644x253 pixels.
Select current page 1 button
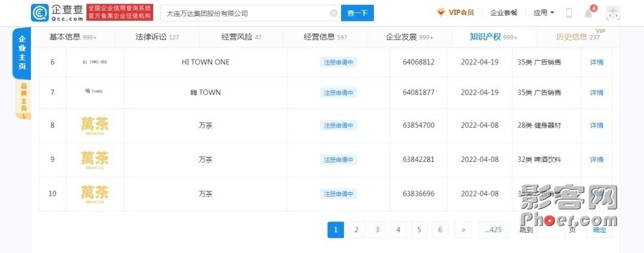(336, 230)
